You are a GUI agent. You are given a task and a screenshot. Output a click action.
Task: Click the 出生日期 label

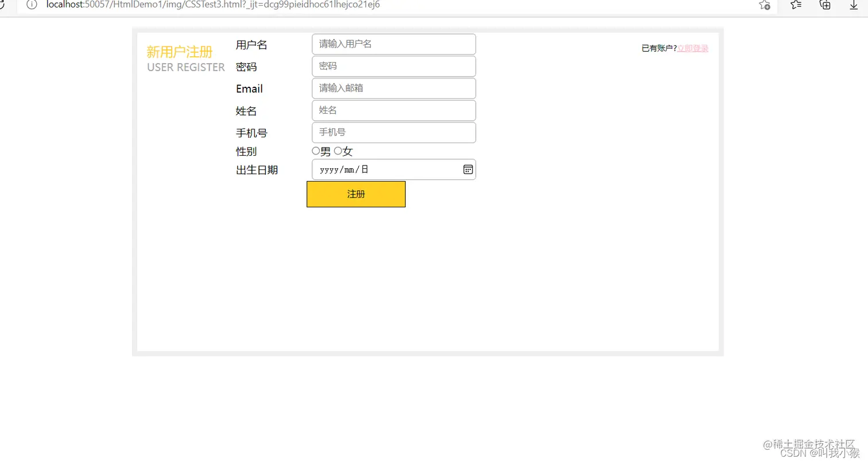(257, 170)
